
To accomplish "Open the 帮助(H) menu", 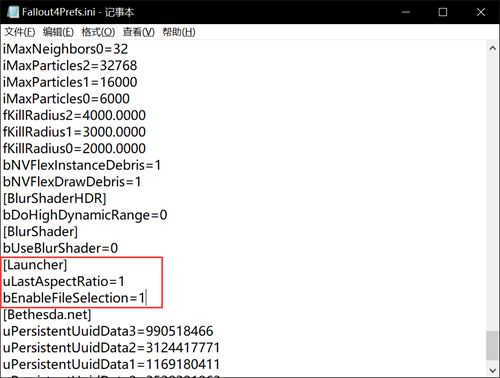I will [179, 32].
